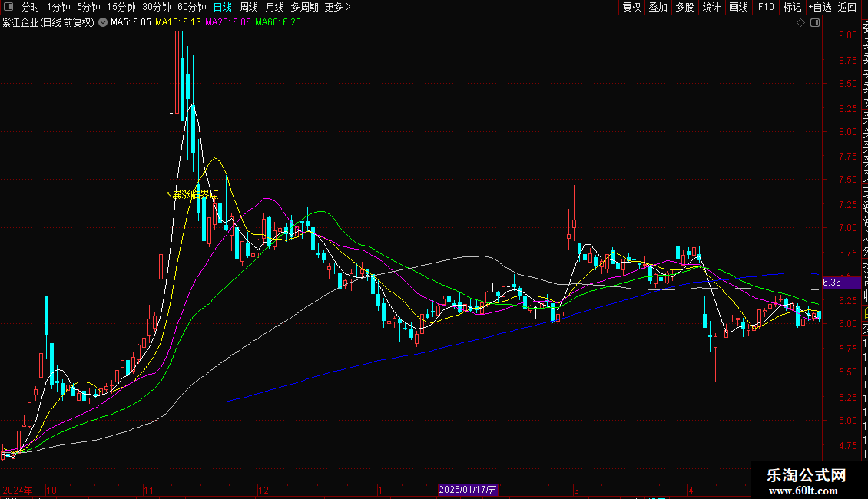Screen dimensions: 868x499
Task: Open 统计 statistics tool
Action: (711, 7)
